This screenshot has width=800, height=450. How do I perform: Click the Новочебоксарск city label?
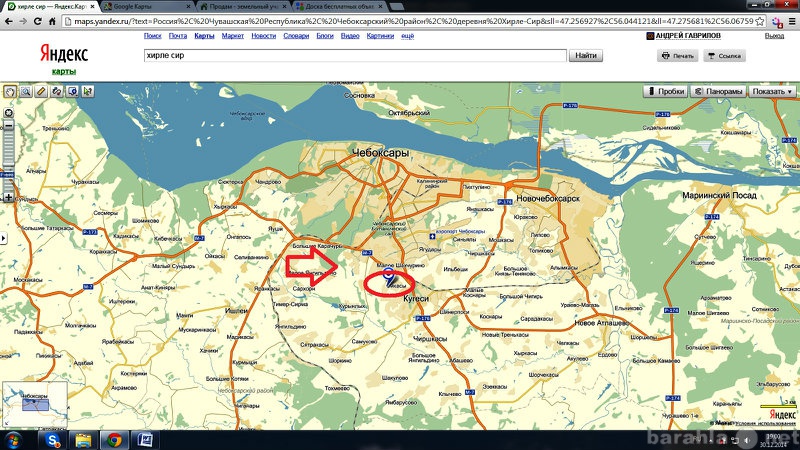tap(547, 198)
